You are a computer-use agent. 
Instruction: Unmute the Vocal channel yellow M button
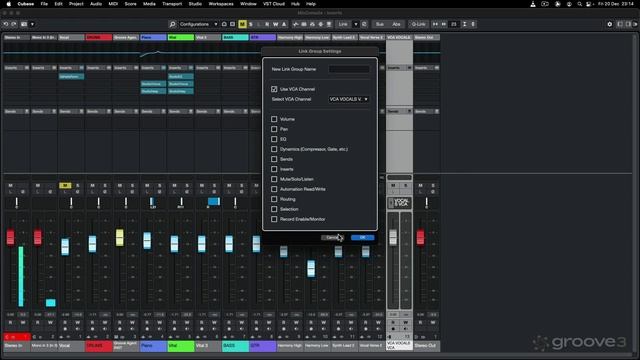[x=65, y=185]
